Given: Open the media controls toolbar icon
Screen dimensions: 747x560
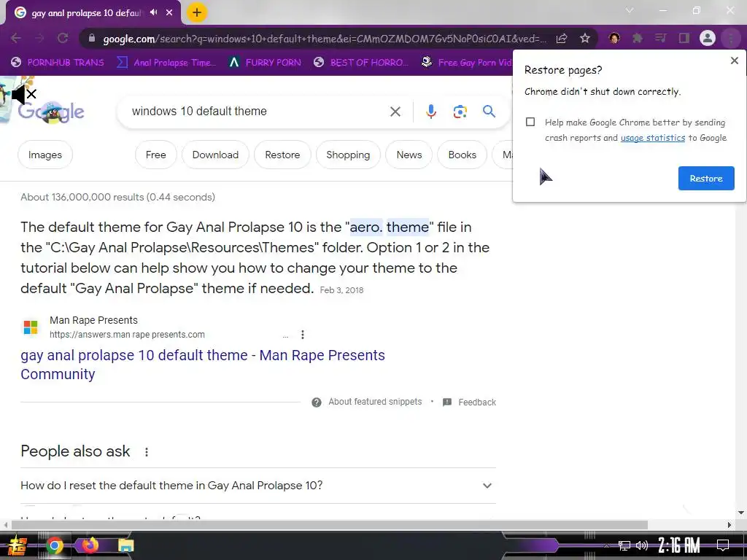Looking at the screenshot, I should (x=660, y=38).
